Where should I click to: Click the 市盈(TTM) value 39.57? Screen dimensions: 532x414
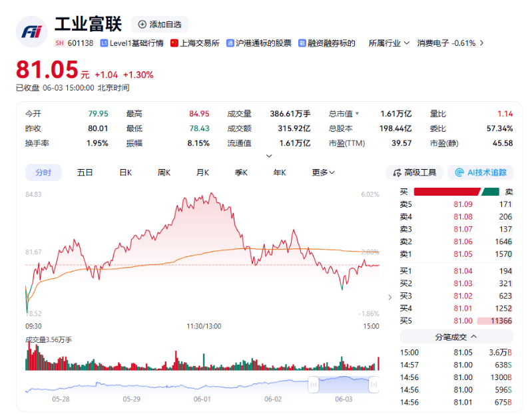click(x=401, y=143)
